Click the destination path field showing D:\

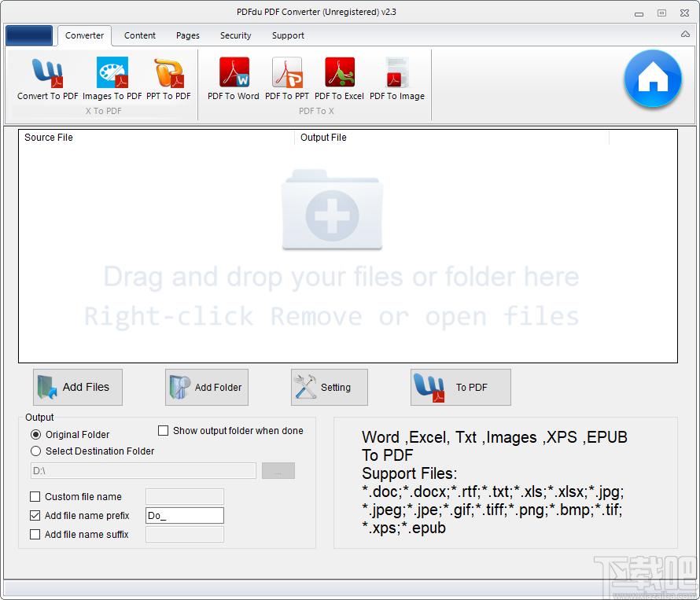pos(143,470)
